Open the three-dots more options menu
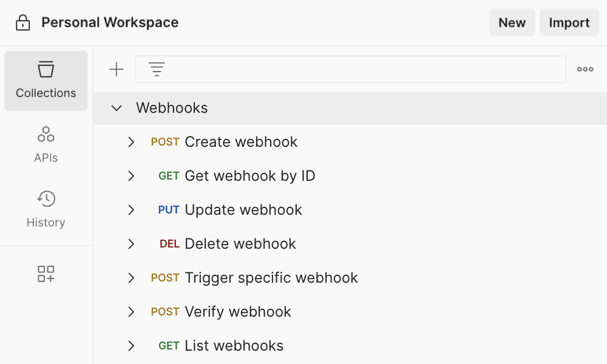Screen dimensions: 607x364 pyautogui.click(x=585, y=70)
